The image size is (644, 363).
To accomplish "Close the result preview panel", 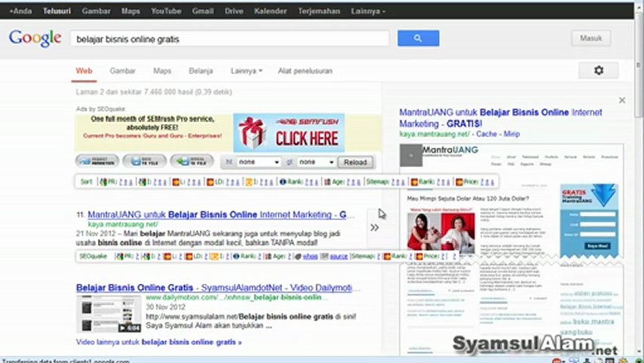I will 622,100.
